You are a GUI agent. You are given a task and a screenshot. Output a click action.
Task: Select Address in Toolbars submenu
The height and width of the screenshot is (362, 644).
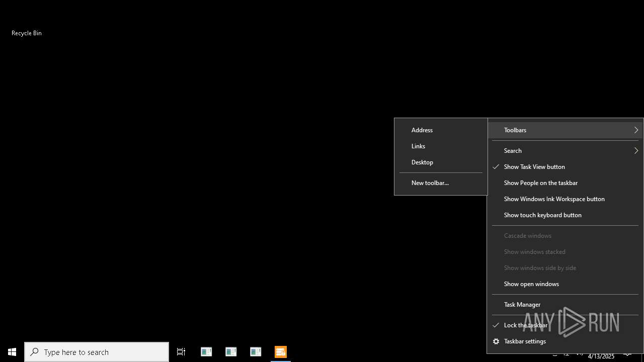[441, 130]
